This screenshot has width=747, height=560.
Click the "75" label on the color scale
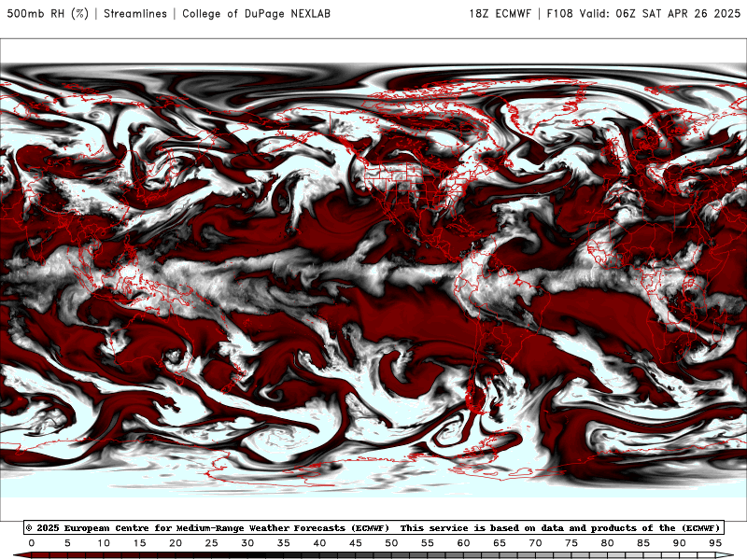pyautogui.click(x=571, y=543)
